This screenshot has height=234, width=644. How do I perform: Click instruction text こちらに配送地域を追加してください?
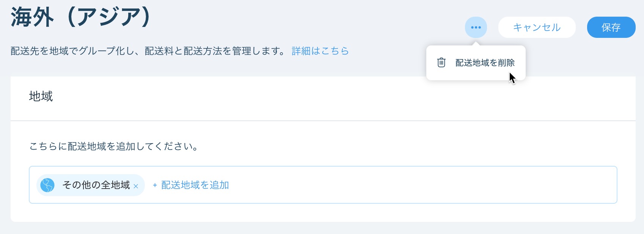tap(114, 146)
